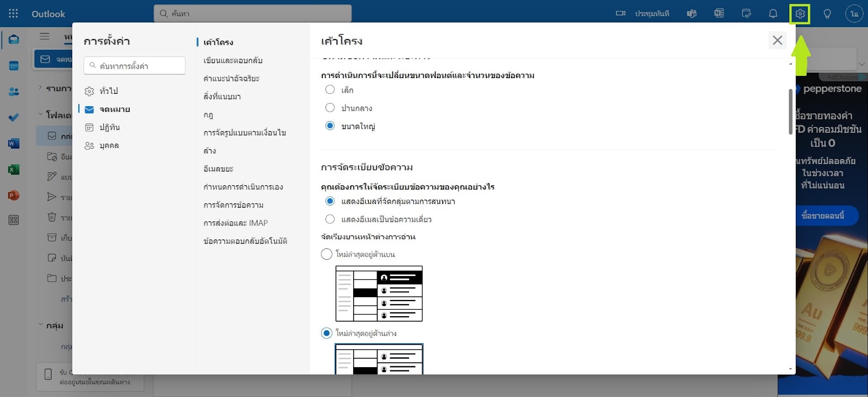Screen dimensions: 868x397
Task: Open To Do checkmark in the app rail
Action: click(14, 117)
